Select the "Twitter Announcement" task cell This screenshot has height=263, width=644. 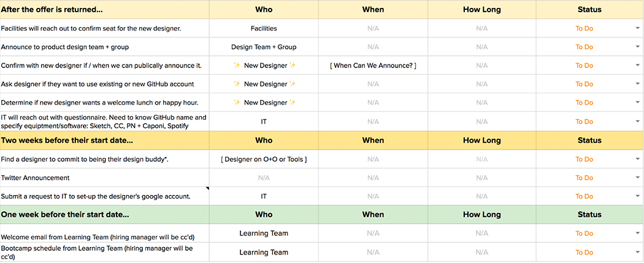104,178
